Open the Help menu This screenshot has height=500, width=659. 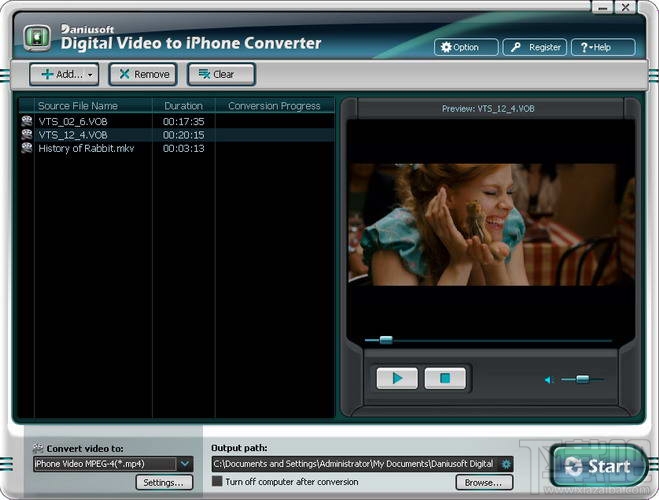coord(602,47)
